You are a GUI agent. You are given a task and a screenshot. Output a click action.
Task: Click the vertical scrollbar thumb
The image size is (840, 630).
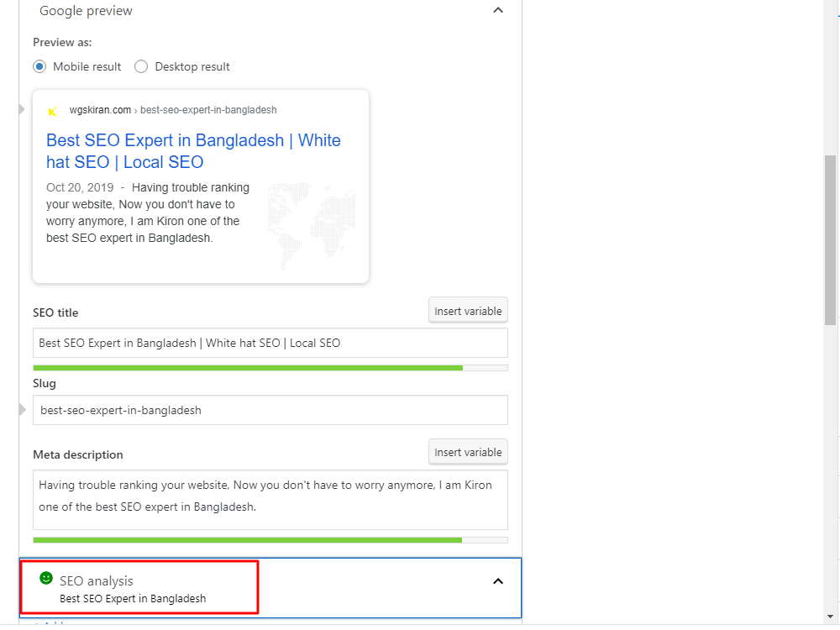tap(831, 240)
